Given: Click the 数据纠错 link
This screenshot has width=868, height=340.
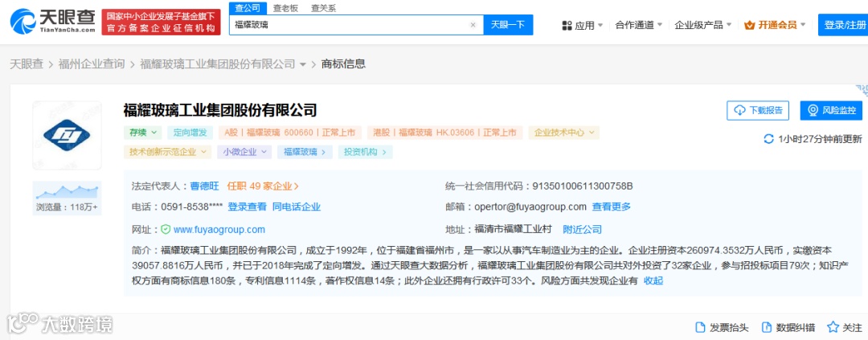Looking at the screenshot, I should click(x=796, y=327).
